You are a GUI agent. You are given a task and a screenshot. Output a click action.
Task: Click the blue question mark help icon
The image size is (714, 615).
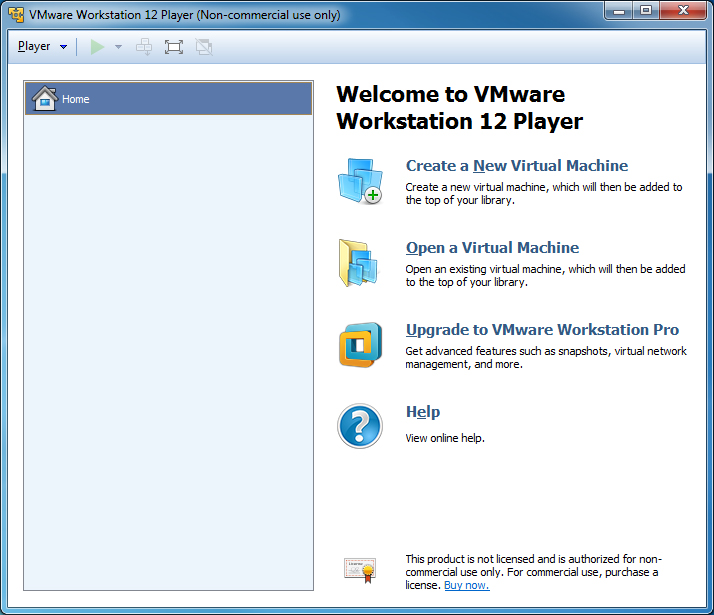point(360,426)
